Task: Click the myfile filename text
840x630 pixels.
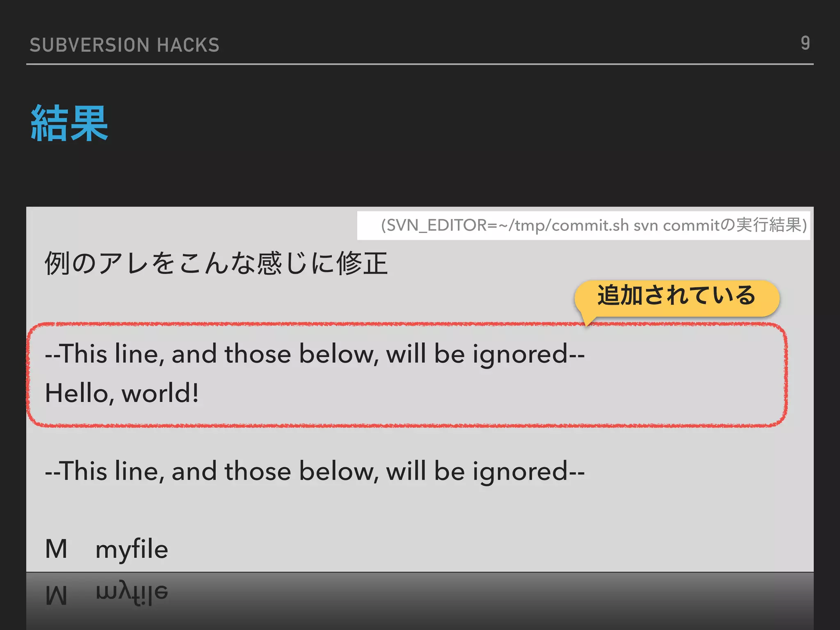Action: tap(132, 549)
